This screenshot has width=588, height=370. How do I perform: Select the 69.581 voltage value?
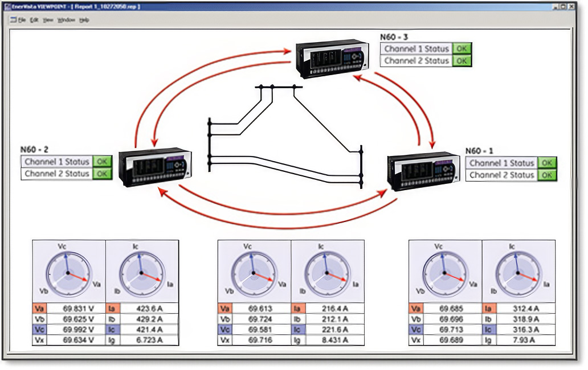(260, 330)
